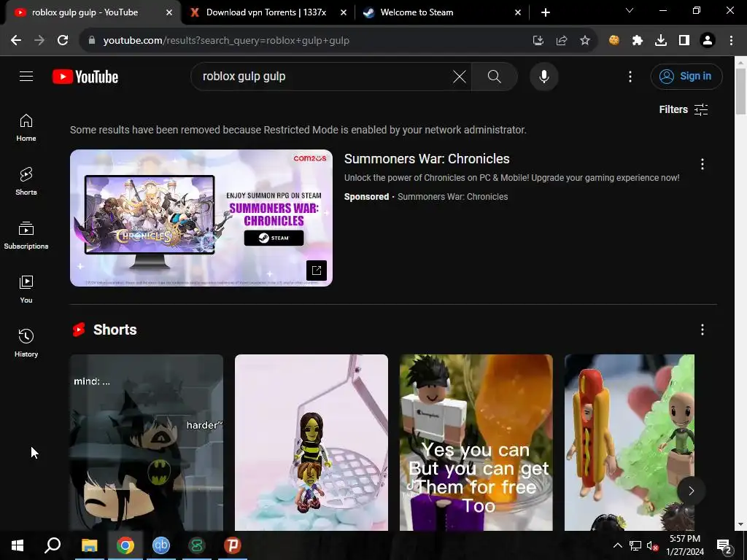Click external link icon on ad thumbnail
The width and height of the screenshot is (747, 560).
pos(317,271)
